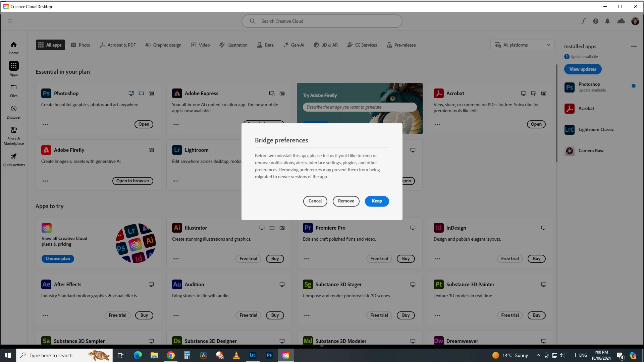Select the Graphic design category tab

pyautogui.click(x=163, y=45)
